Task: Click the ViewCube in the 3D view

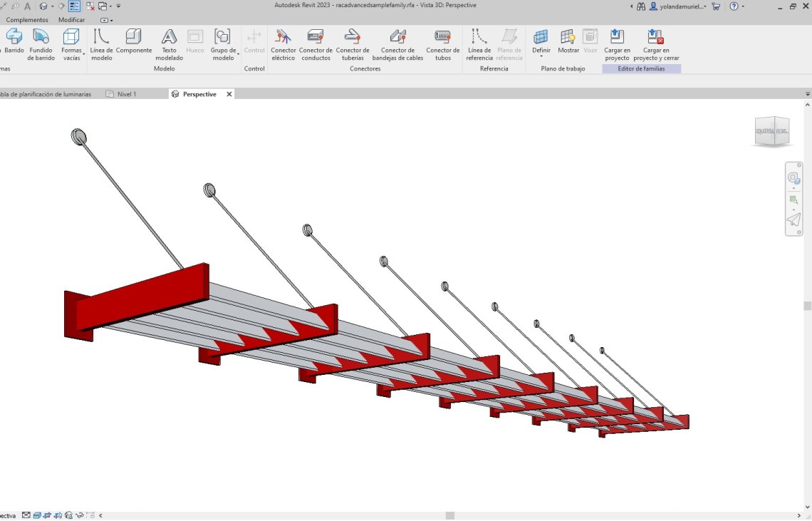Action: coord(771,131)
